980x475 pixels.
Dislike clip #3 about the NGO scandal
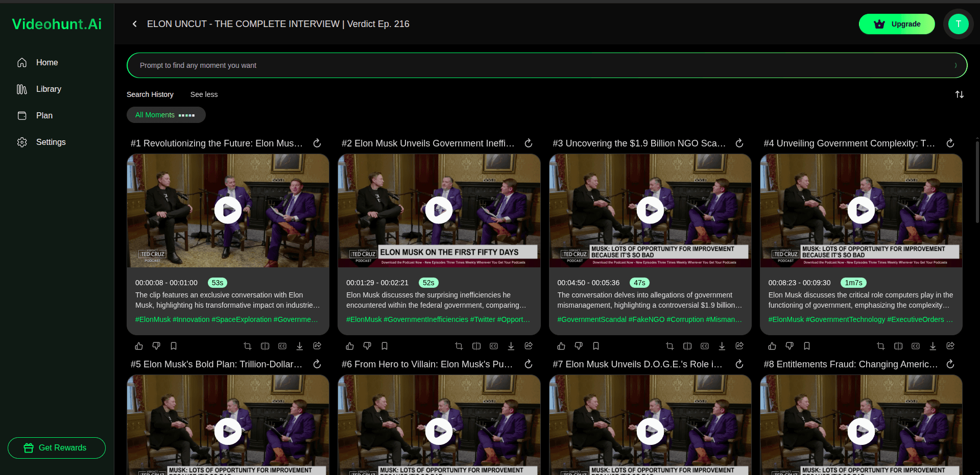[579, 346]
